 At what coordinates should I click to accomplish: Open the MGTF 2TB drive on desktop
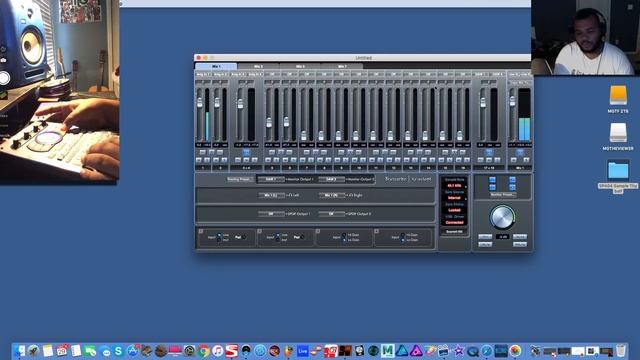(x=618, y=96)
